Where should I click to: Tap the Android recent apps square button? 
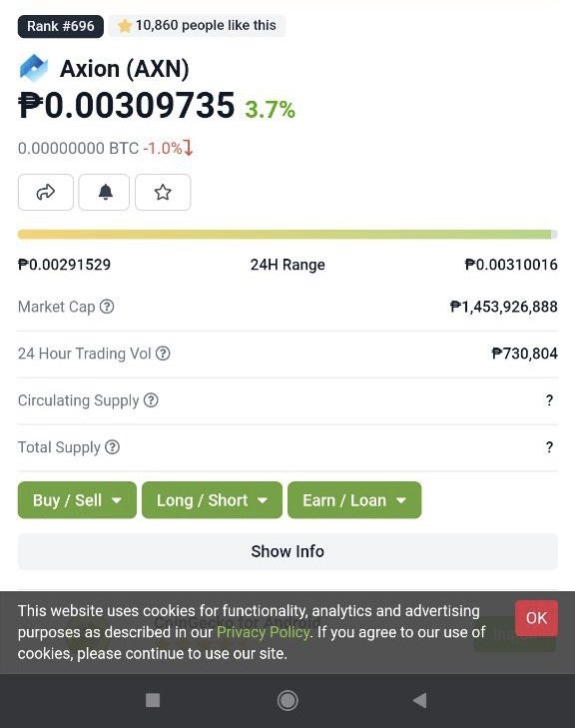click(153, 700)
